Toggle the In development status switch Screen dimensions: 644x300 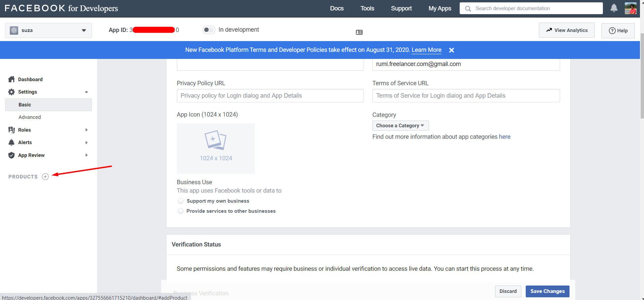(x=209, y=30)
